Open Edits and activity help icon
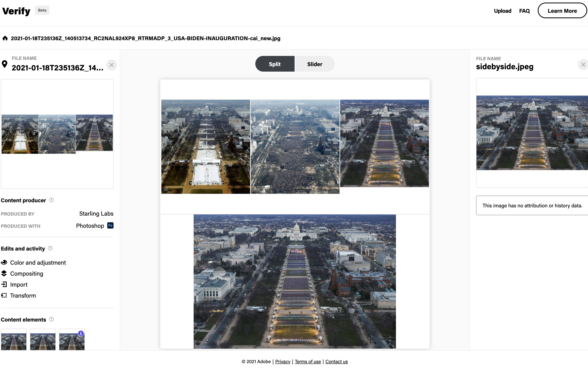Viewport: 588px width, 370px height. (x=50, y=248)
